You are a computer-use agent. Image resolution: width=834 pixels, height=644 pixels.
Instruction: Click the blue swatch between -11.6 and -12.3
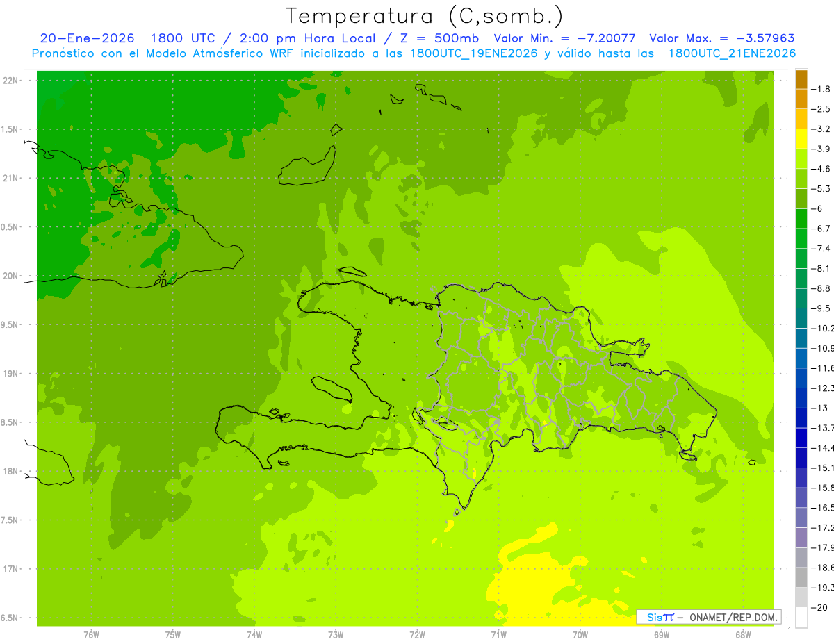click(x=801, y=378)
